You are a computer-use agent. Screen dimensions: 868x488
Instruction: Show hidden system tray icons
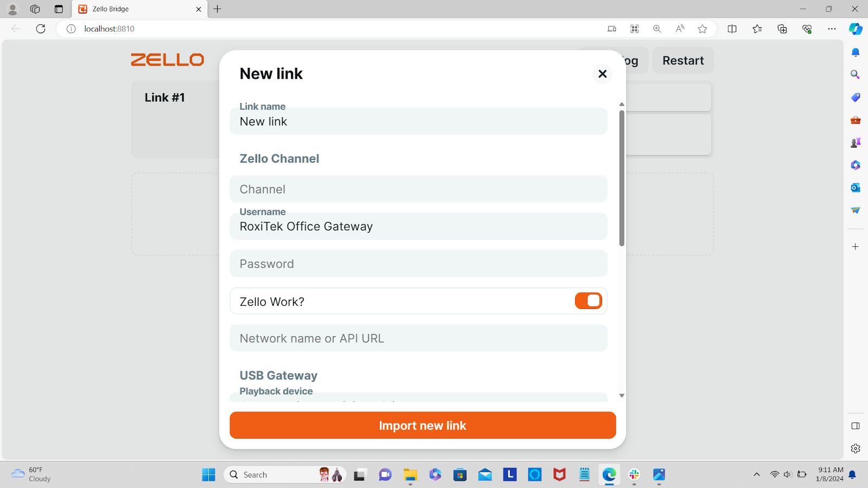pyautogui.click(x=757, y=475)
